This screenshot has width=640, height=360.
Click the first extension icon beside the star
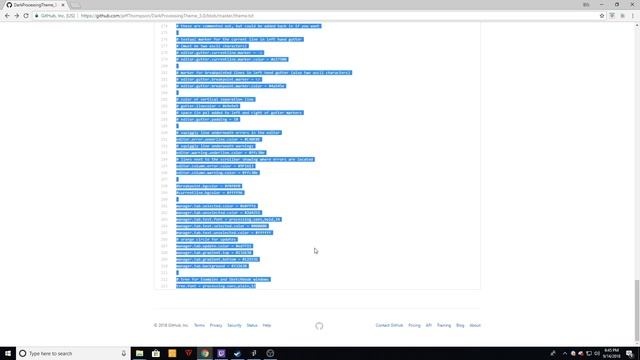[x=612, y=16]
